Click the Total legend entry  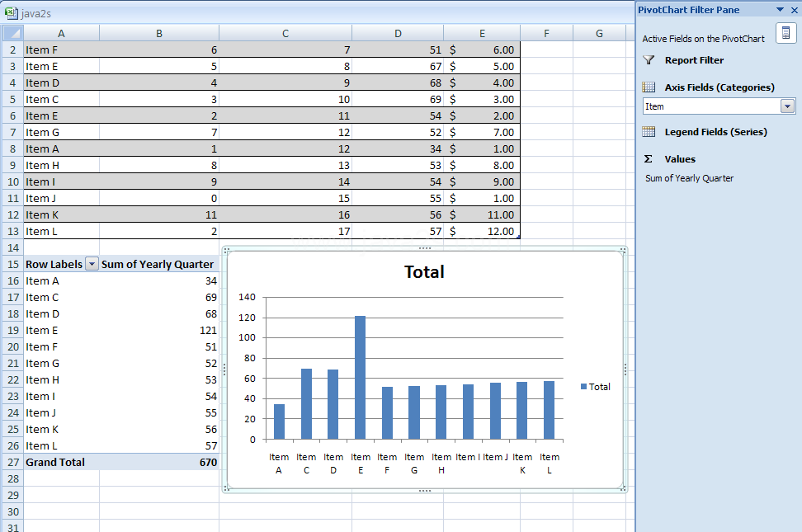point(596,387)
